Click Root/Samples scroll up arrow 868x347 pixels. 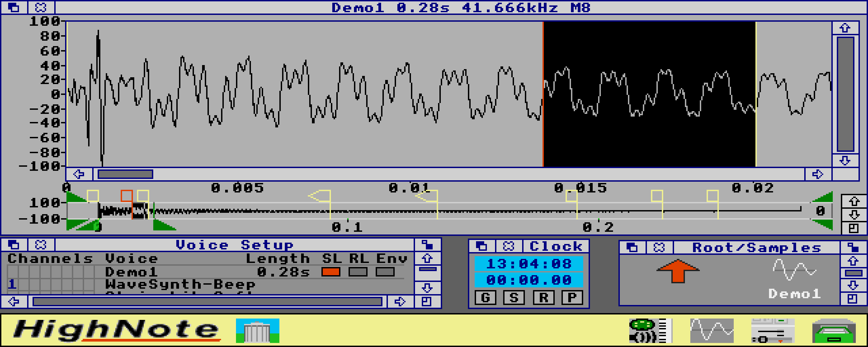[x=853, y=261]
